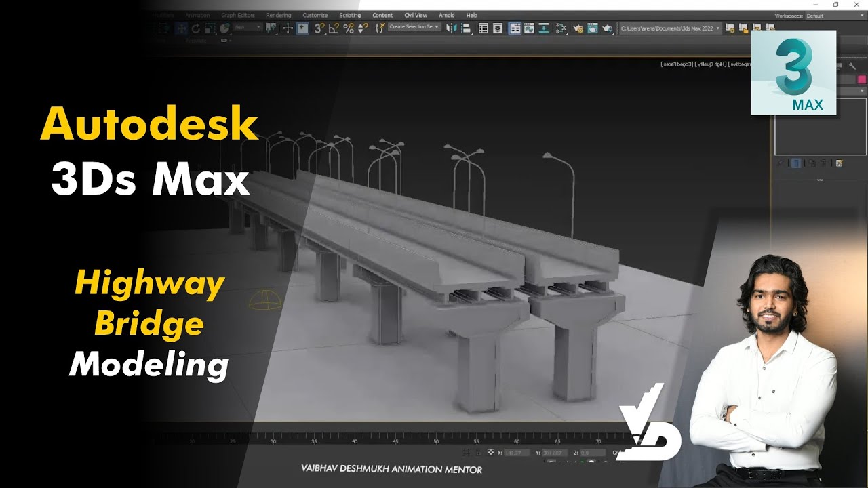
Task: Toggle Absolute/Offset transform mode
Action: point(491,452)
